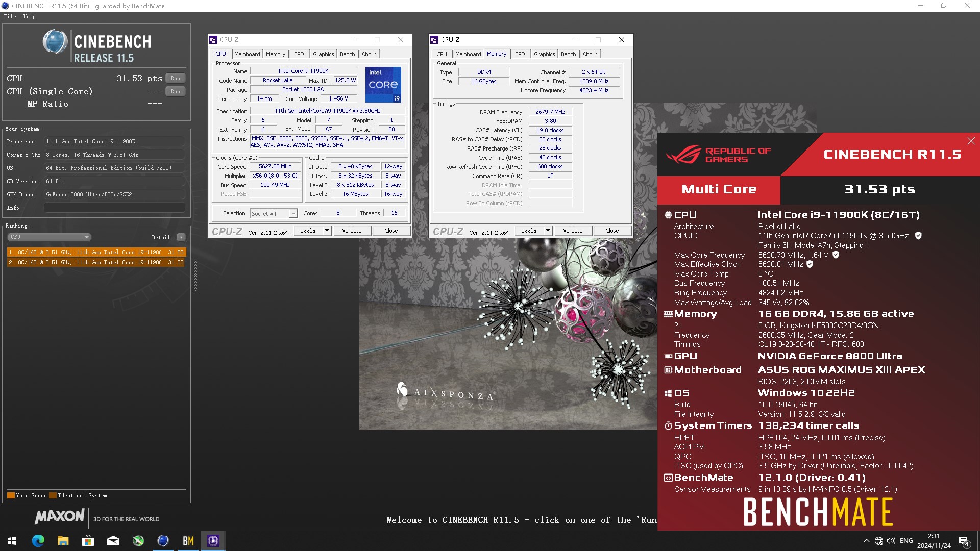Show hidden system tray icons
This screenshot has width=980, height=551.
pos(866,541)
